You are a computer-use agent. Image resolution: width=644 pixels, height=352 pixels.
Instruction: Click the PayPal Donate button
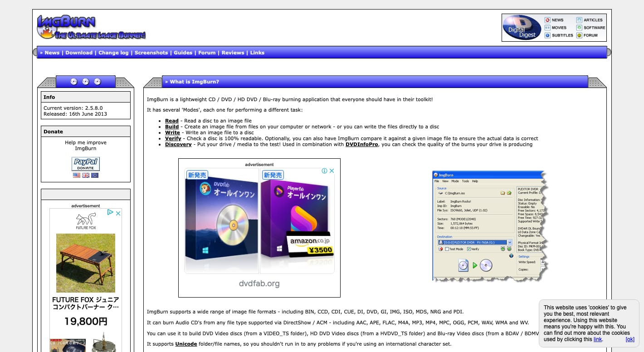(86, 164)
